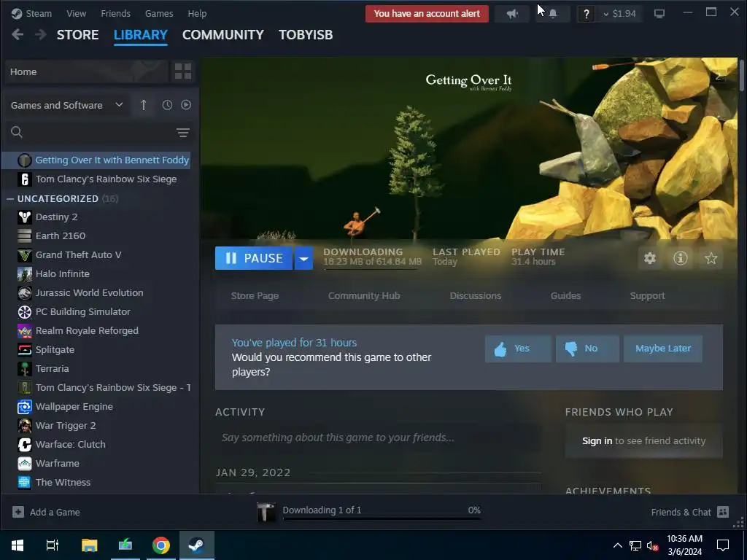747x560 pixels.
Task: Open Friends & Chat panel icon
Action: pos(723,512)
